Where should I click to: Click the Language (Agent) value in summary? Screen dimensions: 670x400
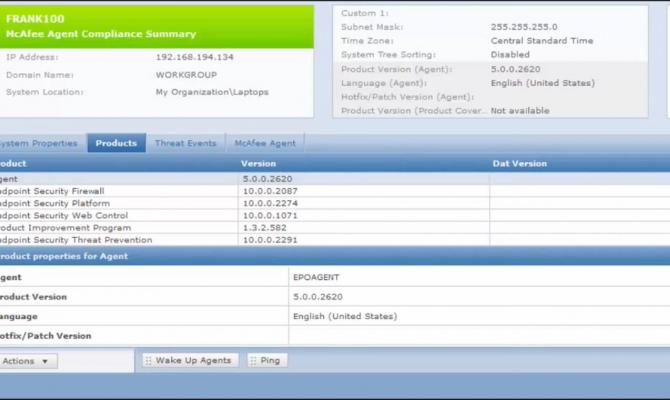pos(543,83)
